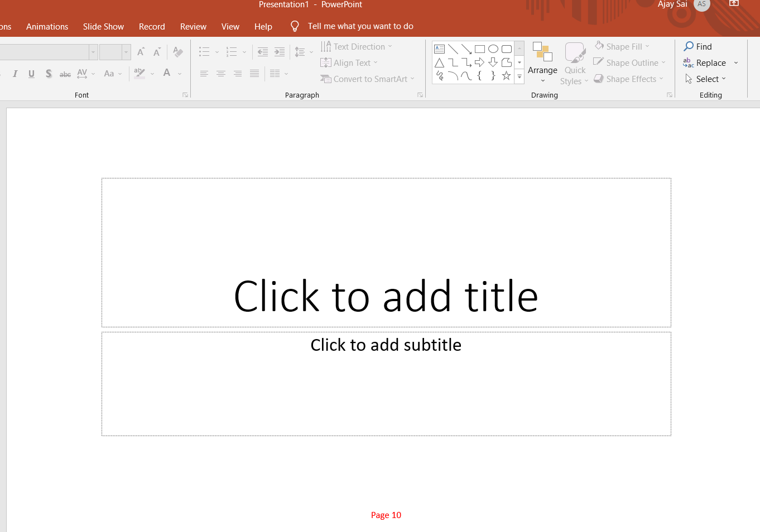Screen dimensions: 760x532
Task: Open the text highlight color picker
Action: tap(152, 74)
